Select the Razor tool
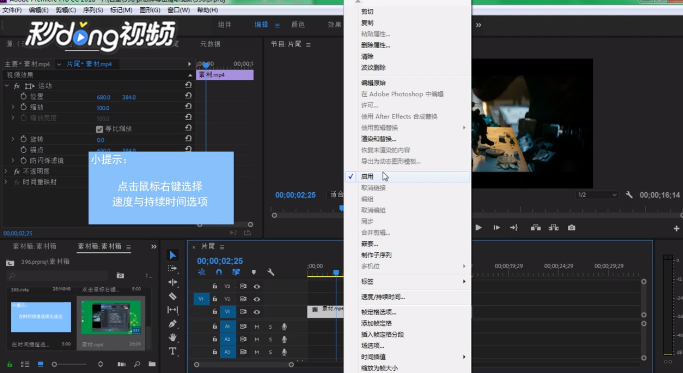Viewport: 683px width, 373px height. (172, 296)
